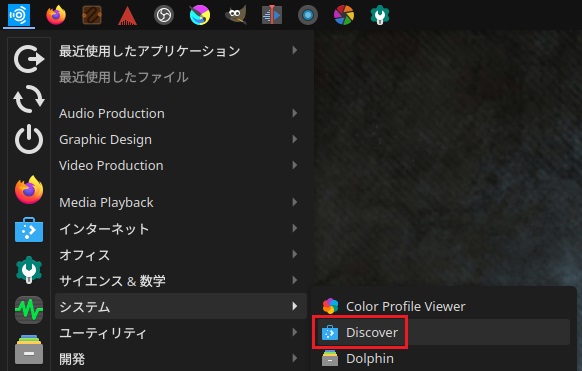Open Discover from the menu favorites sidebar
The image size is (582, 371).
tap(29, 230)
